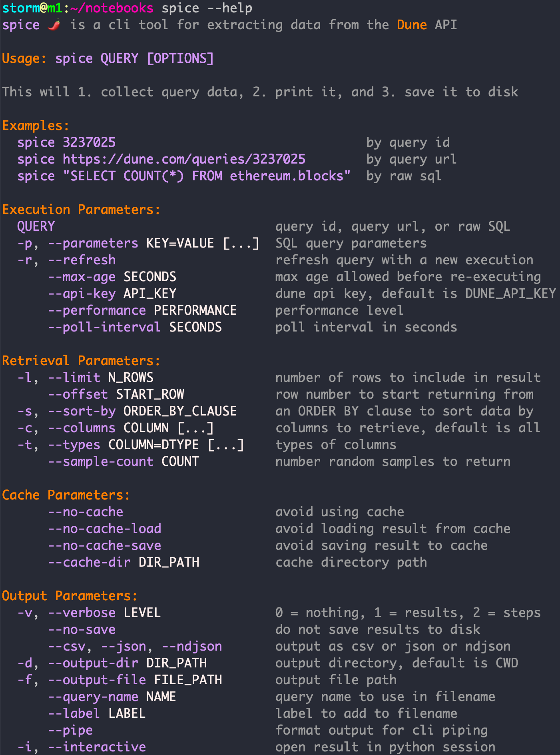The image size is (560, 755).
Task: Click the orange Dune word
Action: pyautogui.click(x=412, y=25)
